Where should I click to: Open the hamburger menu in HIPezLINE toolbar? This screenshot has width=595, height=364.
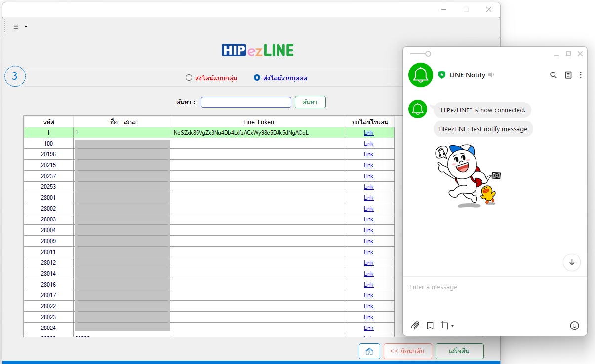click(16, 27)
